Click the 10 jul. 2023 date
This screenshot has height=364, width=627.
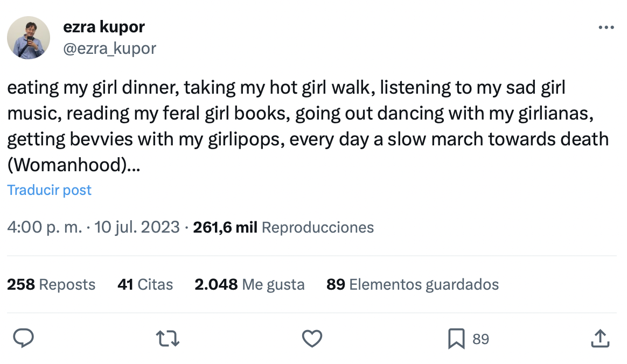(137, 227)
